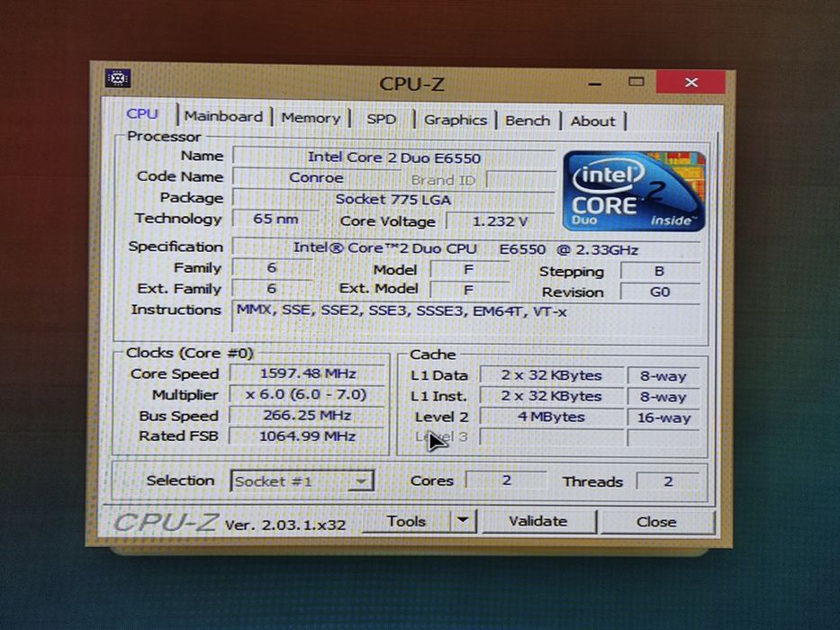The height and width of the screenshot is (630, 840).
Task: Switch to the CPU tab
Action: pos(142,113)
